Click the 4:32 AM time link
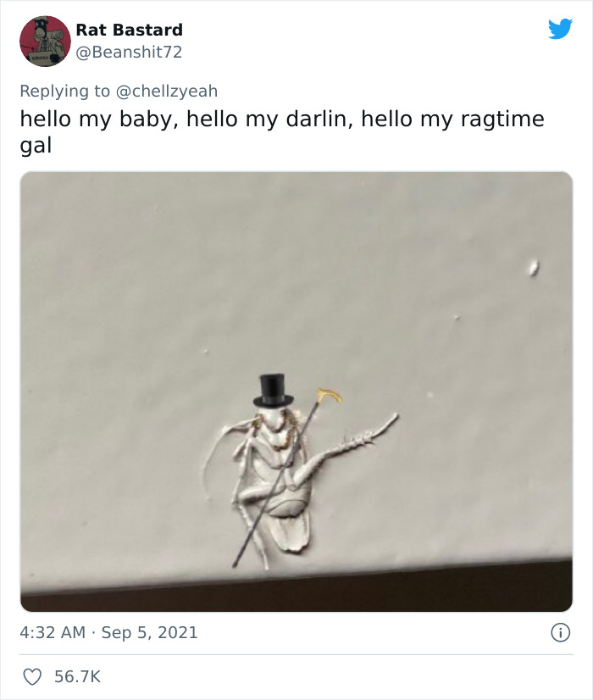Image resolution: width=593 pixels, height=700 pixels. tap(50, 632)
